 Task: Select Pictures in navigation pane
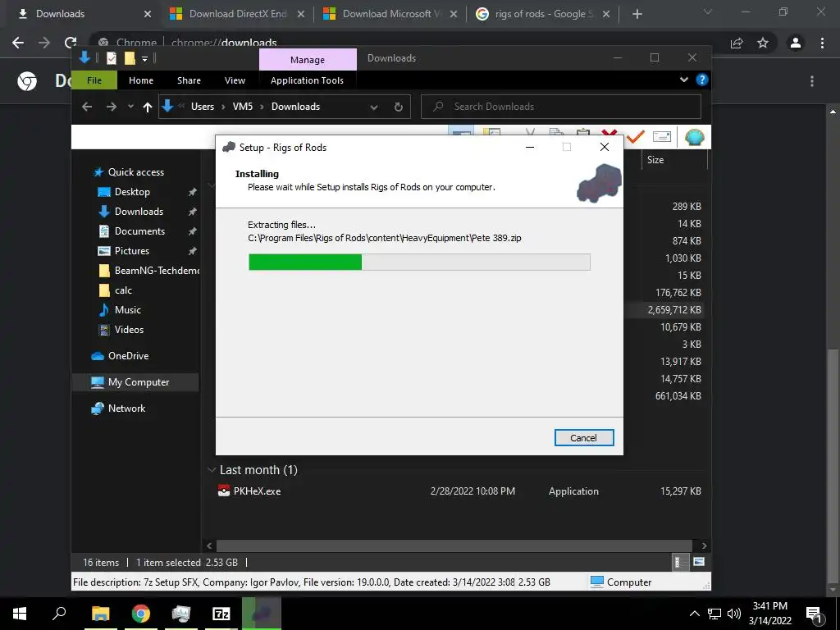(x=132, y=251)
